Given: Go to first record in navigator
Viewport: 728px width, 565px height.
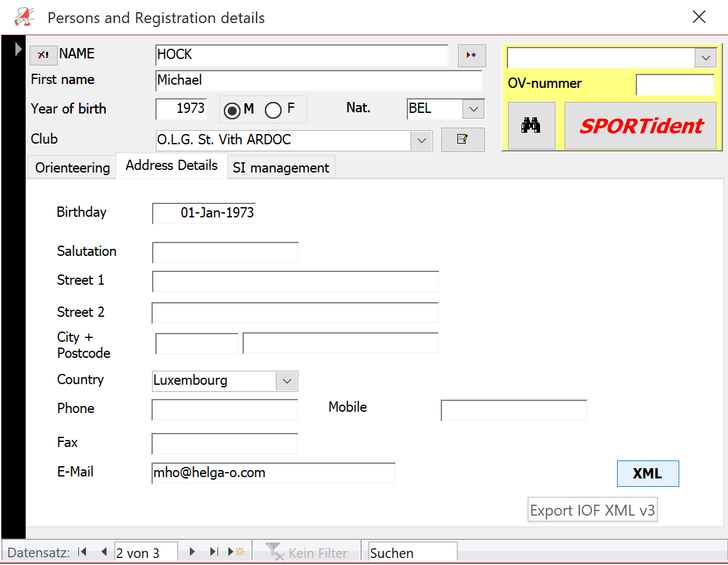Looking at the screenshot, I should tap(83, 552).
